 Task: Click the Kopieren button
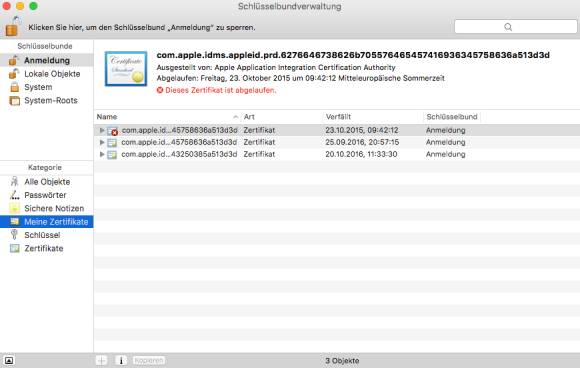point(149,360)
